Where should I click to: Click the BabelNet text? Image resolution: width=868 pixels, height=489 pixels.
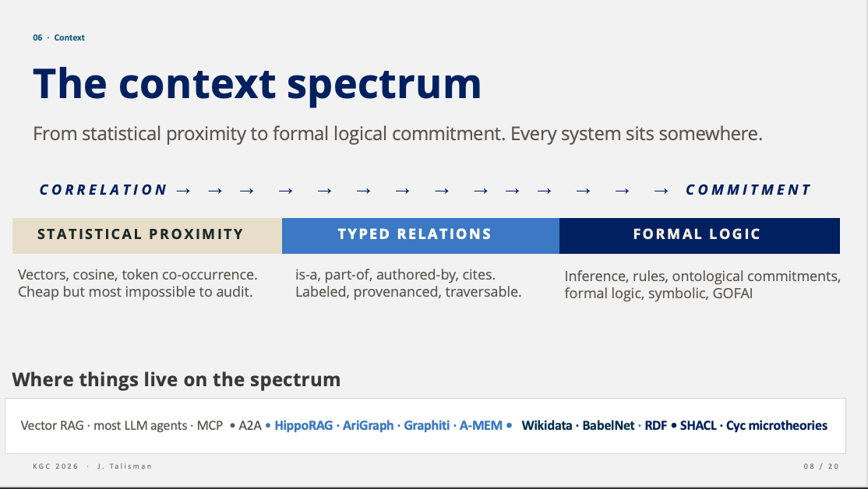coord(609,425)
